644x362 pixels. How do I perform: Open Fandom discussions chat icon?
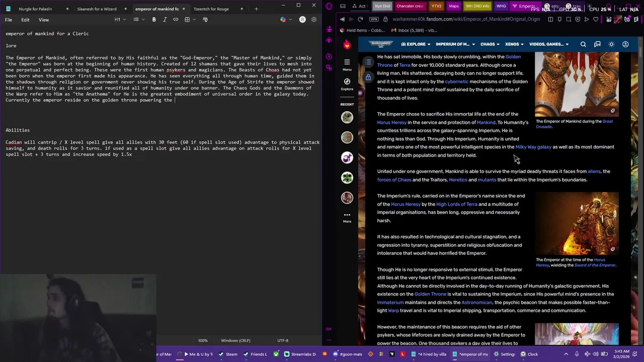pos(597,44)
